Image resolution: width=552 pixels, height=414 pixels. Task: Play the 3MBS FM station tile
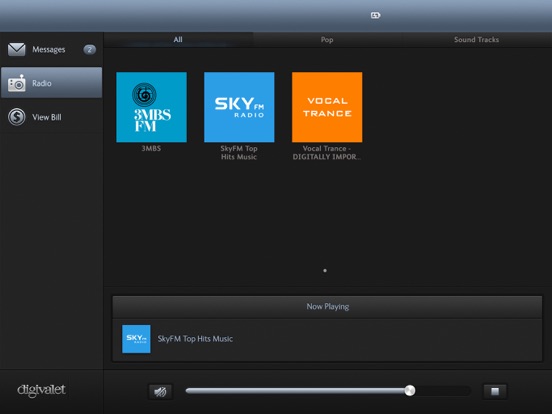pyautogui.click(x=151, y=107)
